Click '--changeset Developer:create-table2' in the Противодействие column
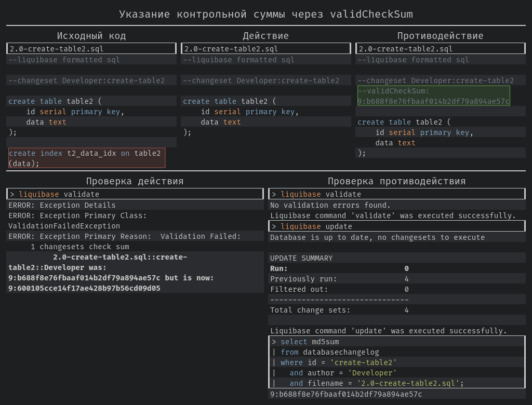532x405 pixels. (436, 80)
